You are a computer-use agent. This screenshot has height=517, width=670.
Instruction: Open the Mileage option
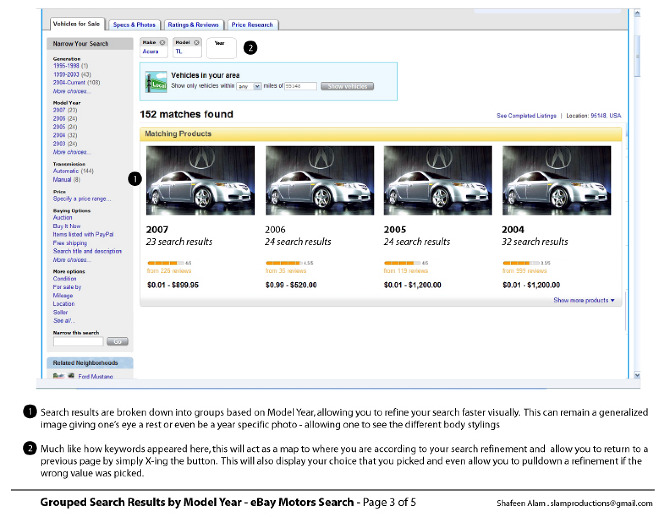[63, 295]
